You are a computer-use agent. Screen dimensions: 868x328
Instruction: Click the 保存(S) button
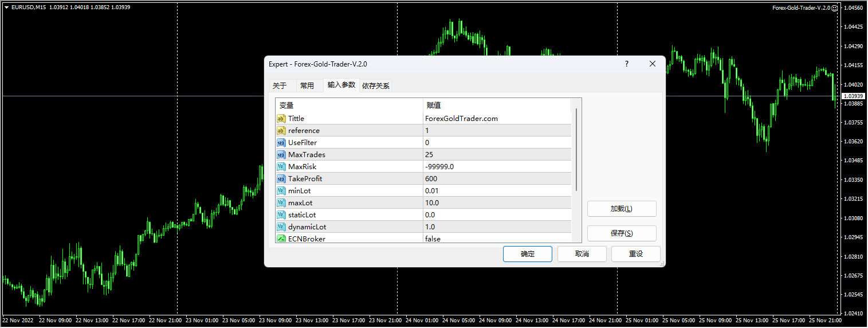622,233
